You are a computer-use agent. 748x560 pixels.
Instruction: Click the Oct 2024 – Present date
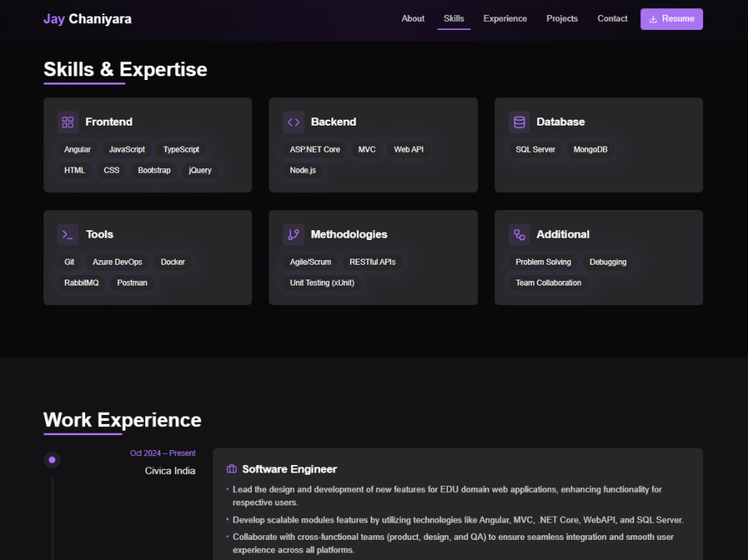(x=162, y=453)
